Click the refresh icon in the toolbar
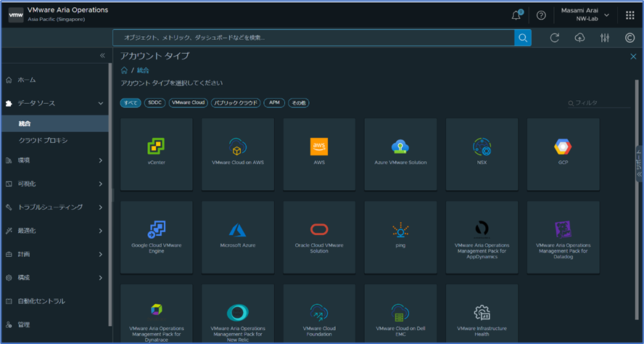644x344 pixels. point(555,38)
